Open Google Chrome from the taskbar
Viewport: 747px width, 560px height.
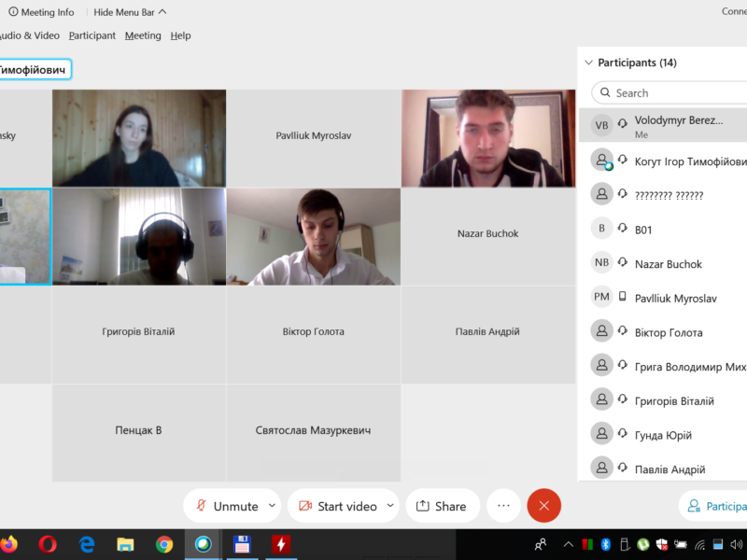click(x=164, y=544)
